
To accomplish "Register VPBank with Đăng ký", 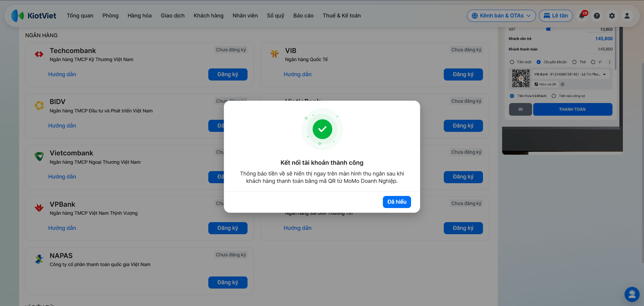I will [x=228, y=228].
